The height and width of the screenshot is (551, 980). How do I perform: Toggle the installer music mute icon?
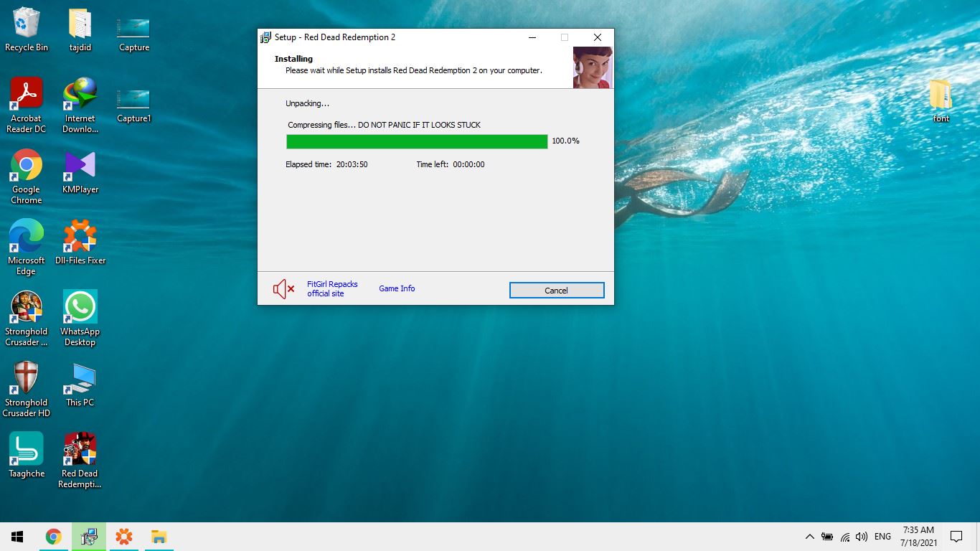pyautogui.click(x=283, y=289)
